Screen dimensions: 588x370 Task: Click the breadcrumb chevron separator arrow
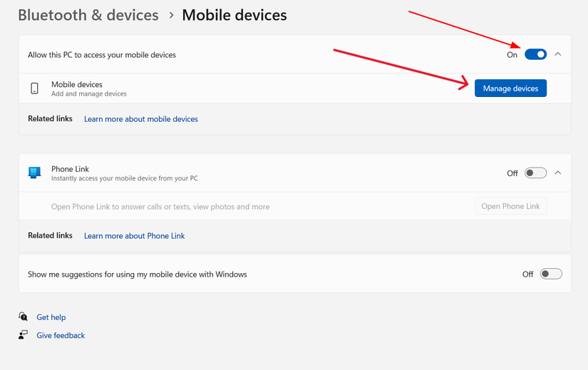171,16
